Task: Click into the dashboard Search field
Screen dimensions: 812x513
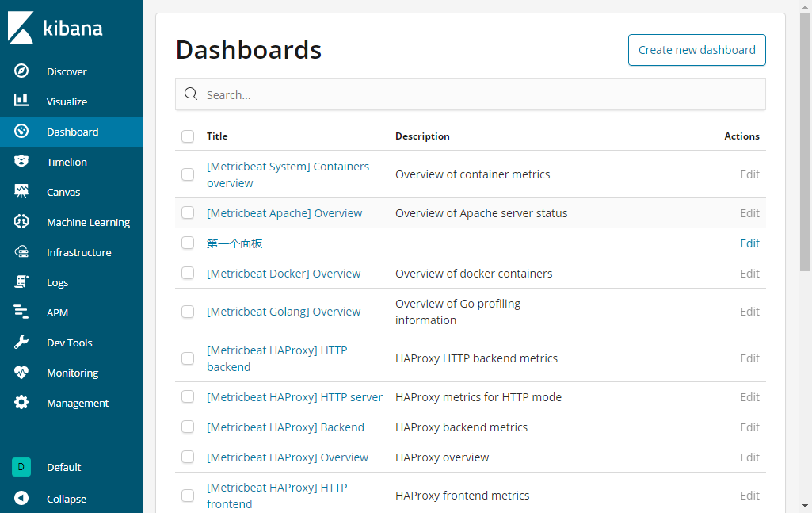Action: [x=471, y=95]
